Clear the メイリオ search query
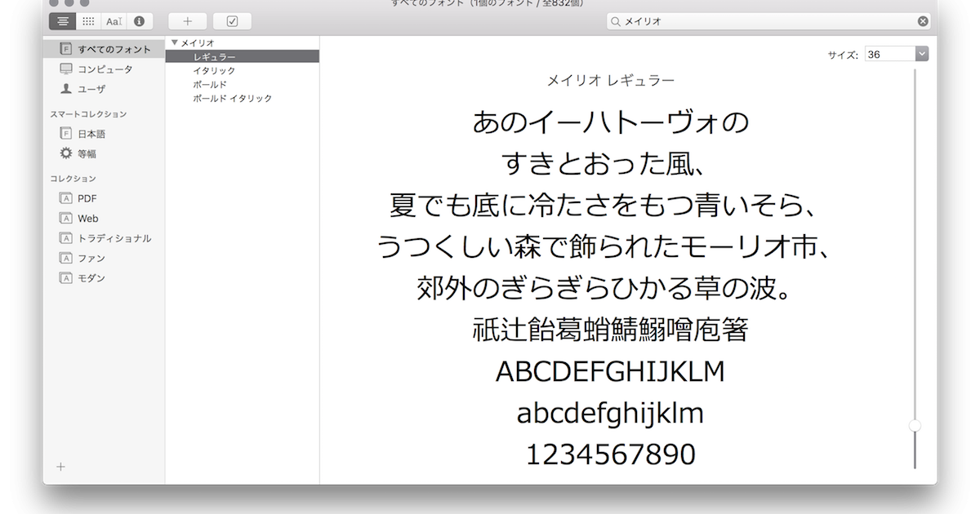The image size is (980, 514). tap(922, 21)
